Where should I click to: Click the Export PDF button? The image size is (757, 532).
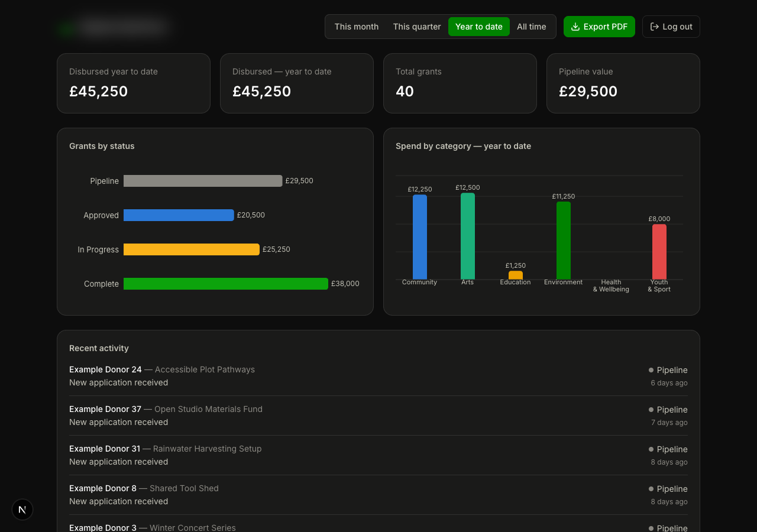(x=599, y=27)
